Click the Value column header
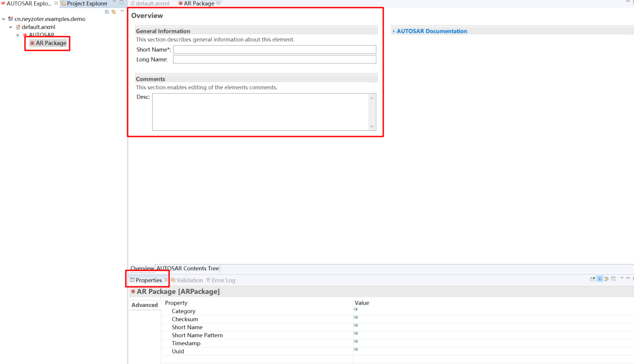The width and height of the screenshot is (634, 364). pyautogui.click(x=362, y=303)
